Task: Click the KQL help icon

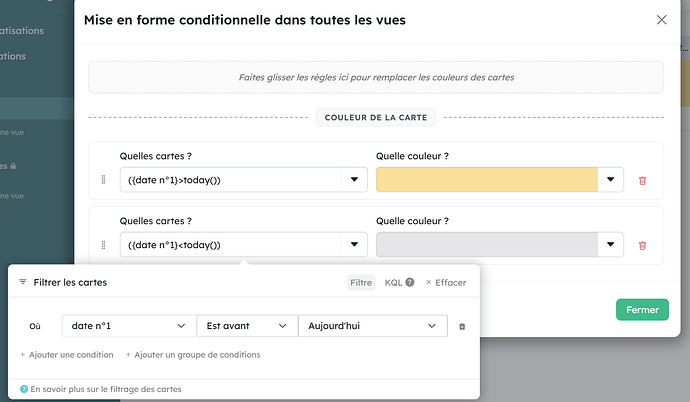Action: tap(411, 283)
